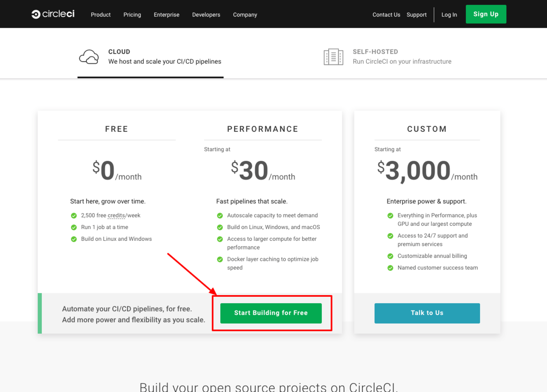The height and width of the screenshot is (392, 547).
Task: Open the Product menu
Action: click(x=101, y=15)
